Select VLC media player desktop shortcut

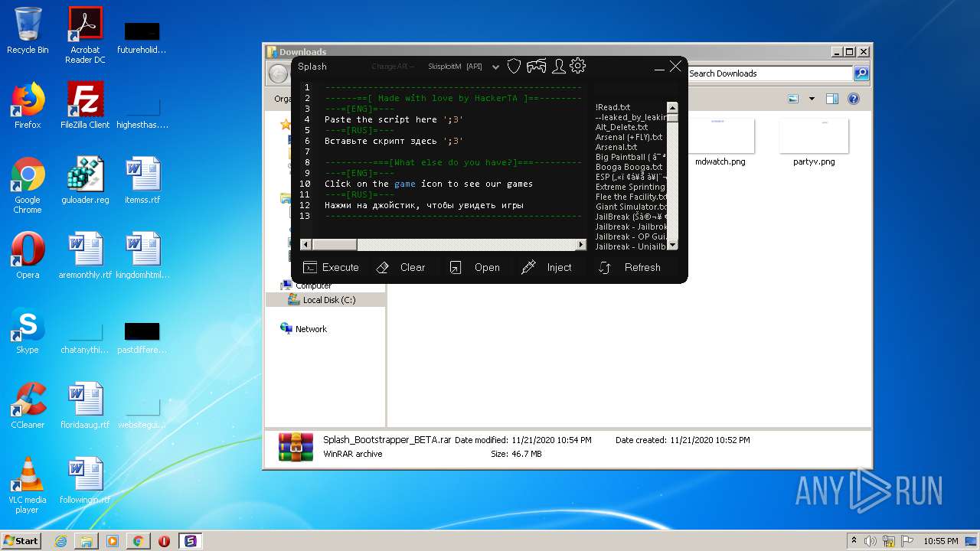[28, 485]
